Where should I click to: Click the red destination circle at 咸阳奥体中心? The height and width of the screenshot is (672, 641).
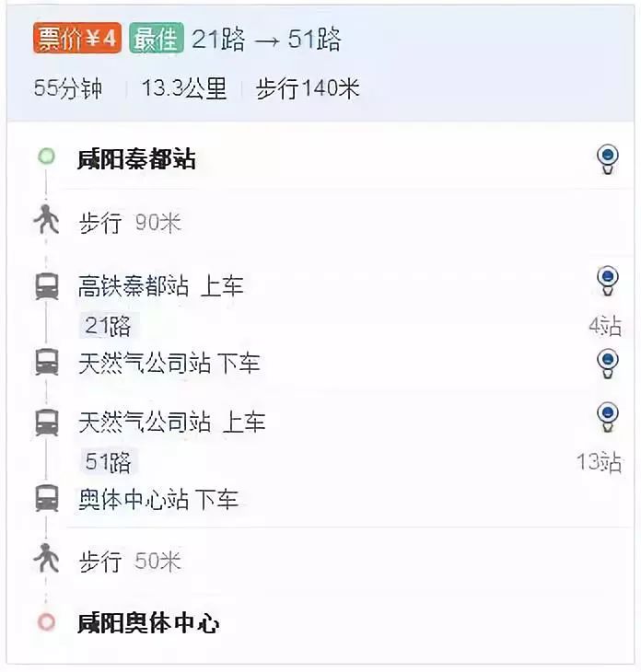coord(46,622)
